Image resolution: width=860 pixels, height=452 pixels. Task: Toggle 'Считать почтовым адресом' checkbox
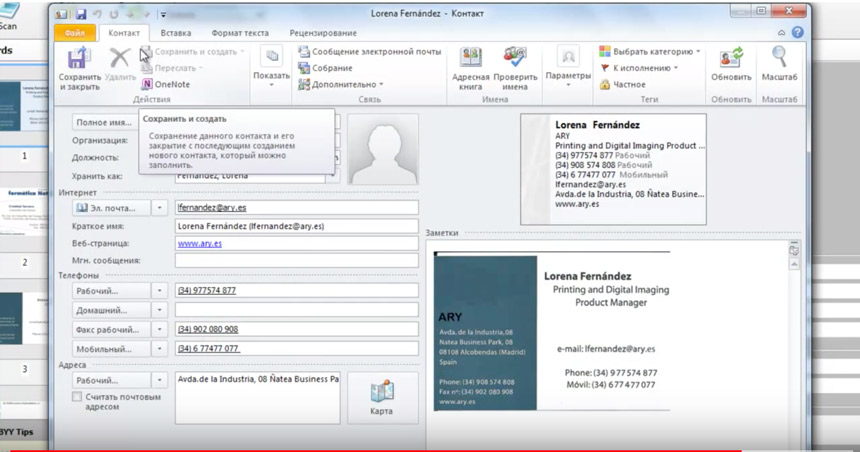77,397
